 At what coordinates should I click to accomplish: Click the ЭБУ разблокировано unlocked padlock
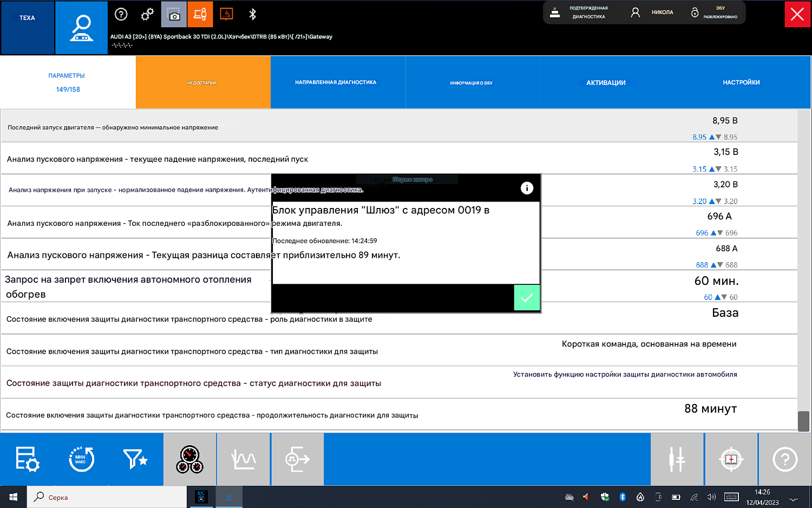695,12
